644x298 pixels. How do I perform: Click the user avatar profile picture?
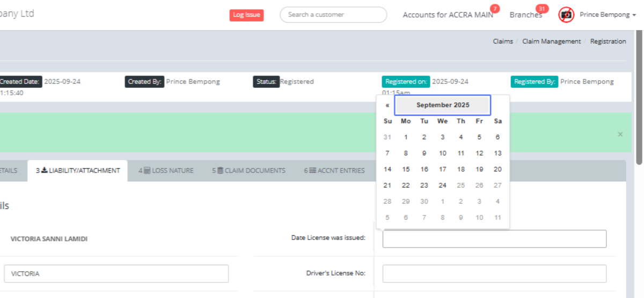[x=566, y=15]
